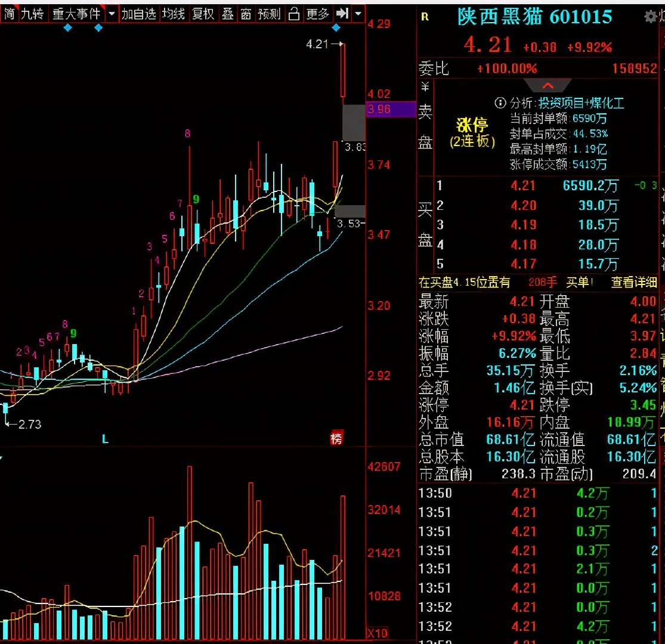Click the R marker beside stock title
This screenshot has width=665, height=644.
(425, 17)
